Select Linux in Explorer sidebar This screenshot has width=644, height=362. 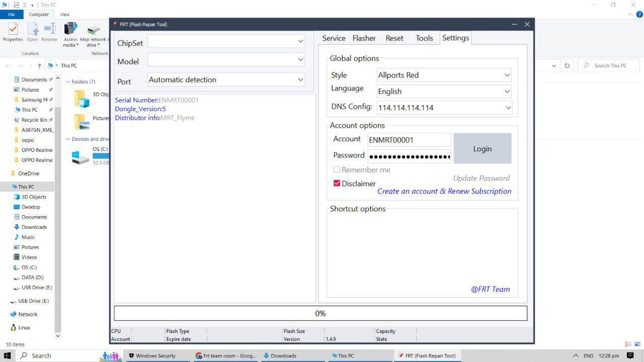pyautogui.click(x=24, y=327)
